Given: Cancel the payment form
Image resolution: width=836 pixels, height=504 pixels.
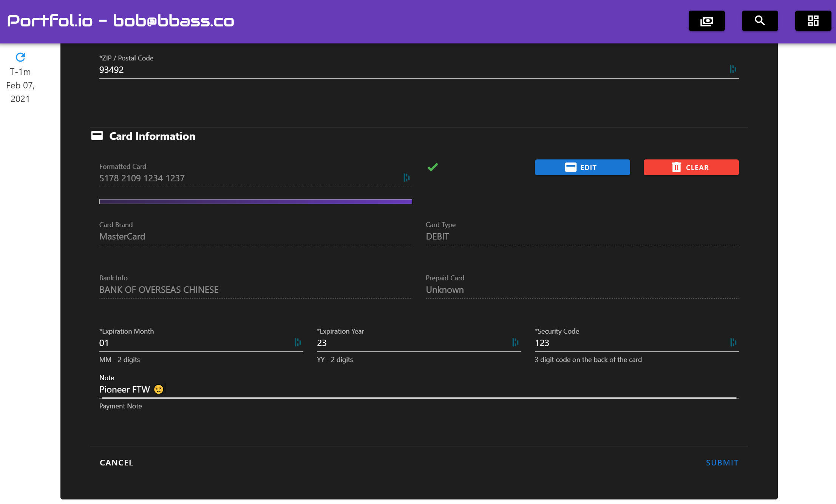Looking at the screenshot, I should [x=116, y=462].
